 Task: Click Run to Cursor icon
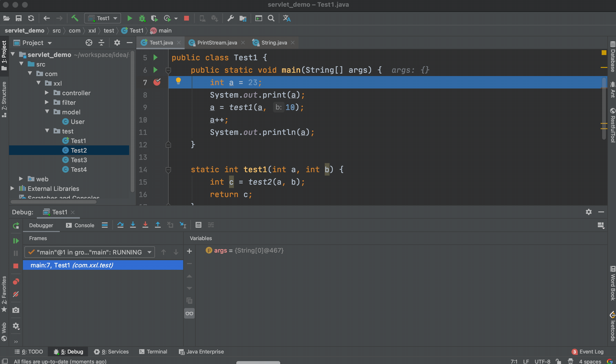pyautogui.click(x=183, y=225)
